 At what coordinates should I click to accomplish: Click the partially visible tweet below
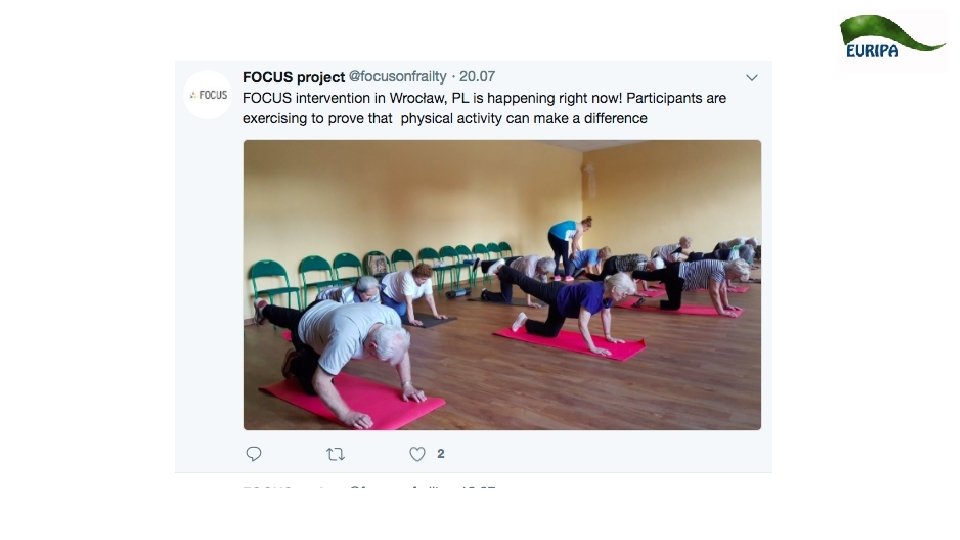[x=369, y=487]
